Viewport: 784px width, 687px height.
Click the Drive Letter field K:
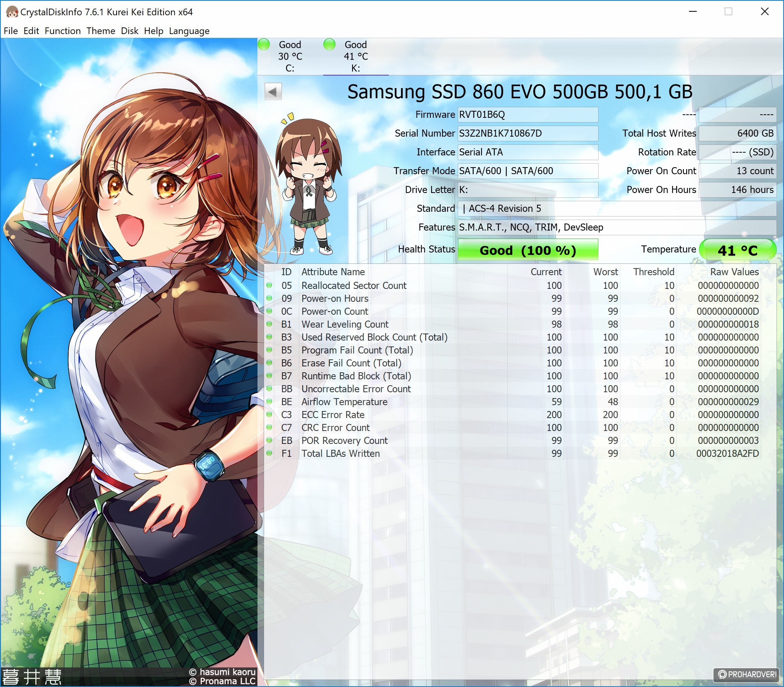(528, 190)
